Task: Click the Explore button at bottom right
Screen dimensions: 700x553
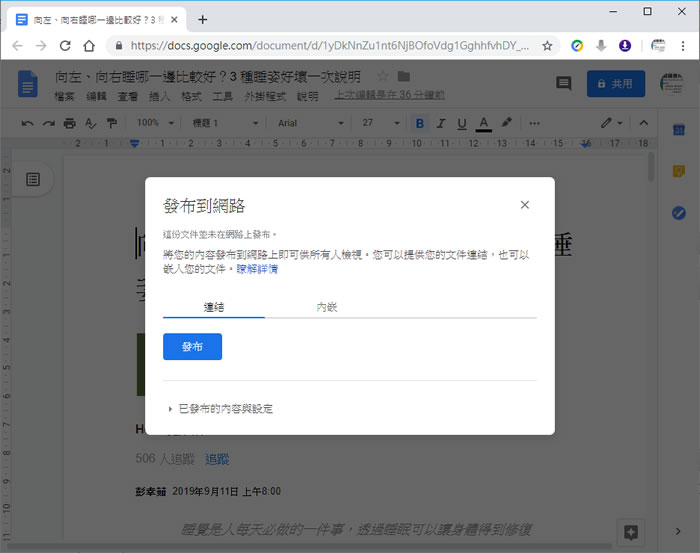Action: (630, 532)
